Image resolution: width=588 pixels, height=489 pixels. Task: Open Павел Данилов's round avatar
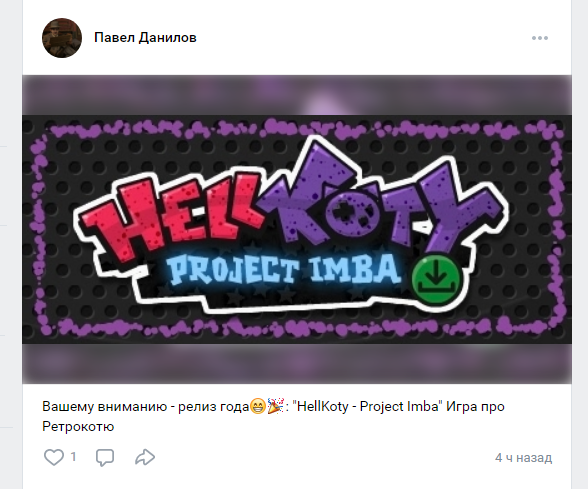(x=62, y=38)
